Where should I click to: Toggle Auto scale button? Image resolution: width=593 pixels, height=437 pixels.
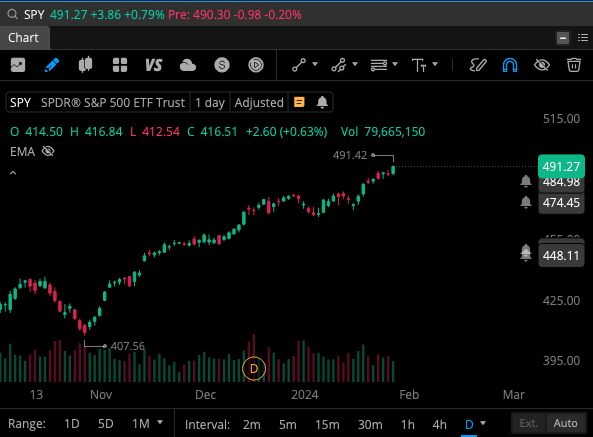[x=565, y=423]
